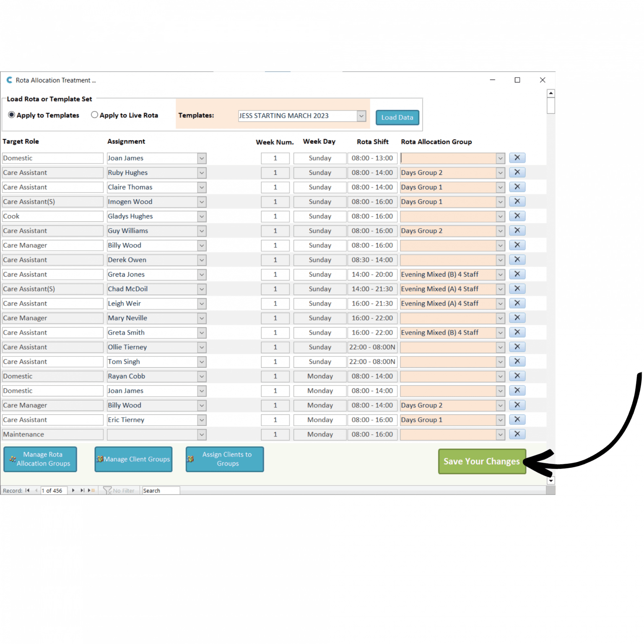The width and height of the screenshot is (644, 644).
Task: Open Billy Wood's allocation group dropdown
Action: (499, 245)
